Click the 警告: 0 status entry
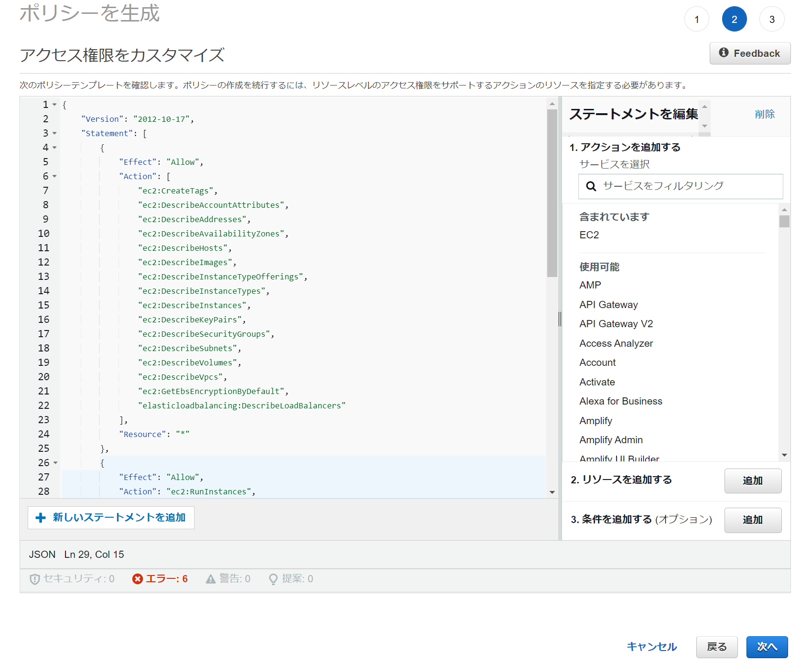The width and height of the screenshot is (811, 672). click(x=228, y=579)
